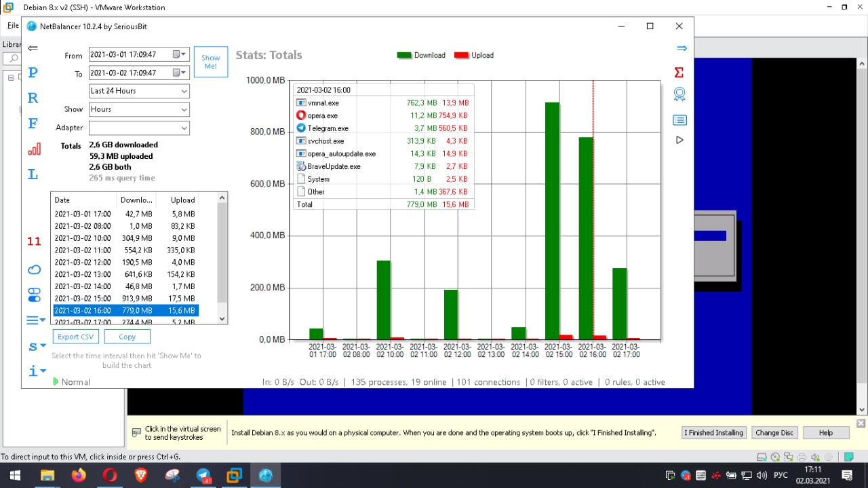Click the VMware sound card status icon

pos(815,457)
